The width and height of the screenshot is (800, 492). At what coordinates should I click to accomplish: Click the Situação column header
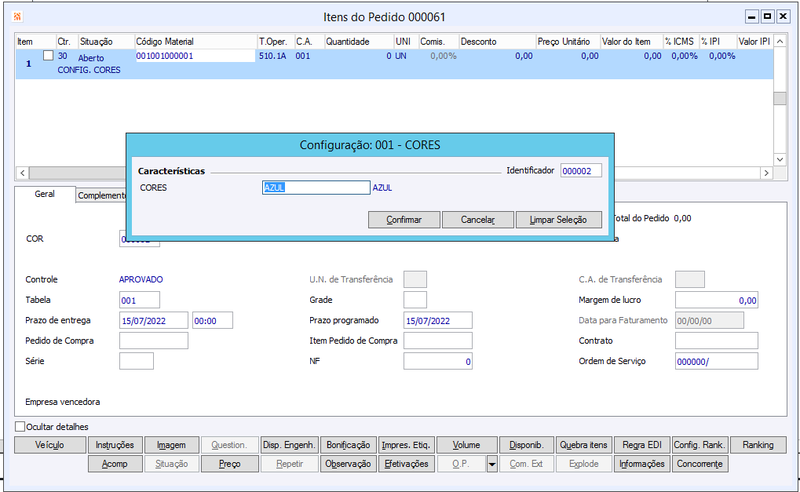pos(106,41)
